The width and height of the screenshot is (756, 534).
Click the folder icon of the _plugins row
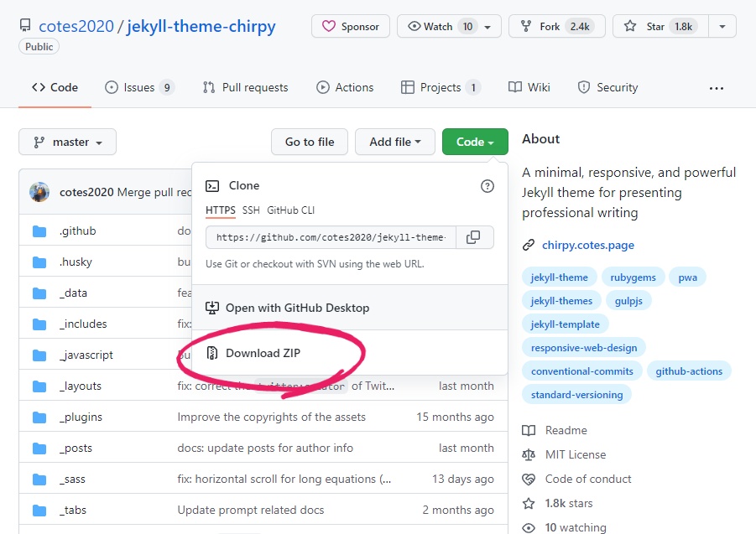[x=39, y=417]
